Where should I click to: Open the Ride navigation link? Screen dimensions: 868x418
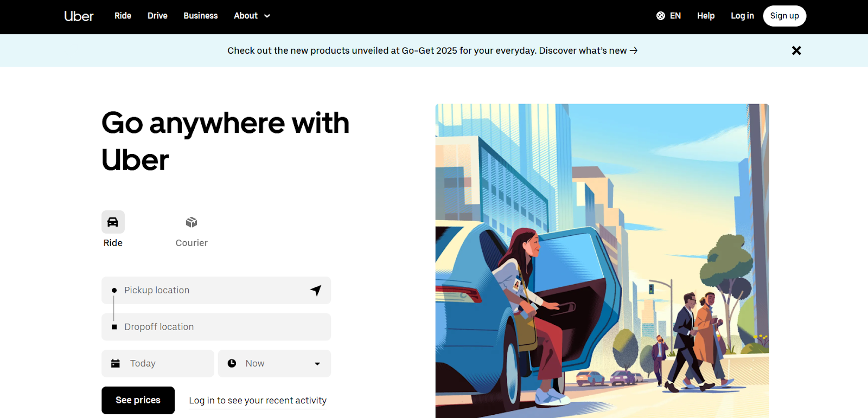point(123,16)
